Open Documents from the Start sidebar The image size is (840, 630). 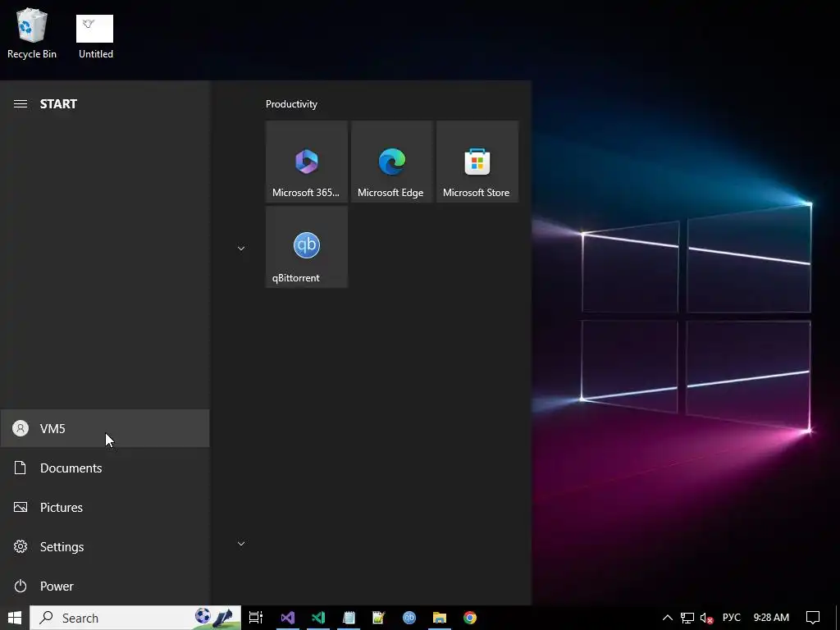coord(105,468)
